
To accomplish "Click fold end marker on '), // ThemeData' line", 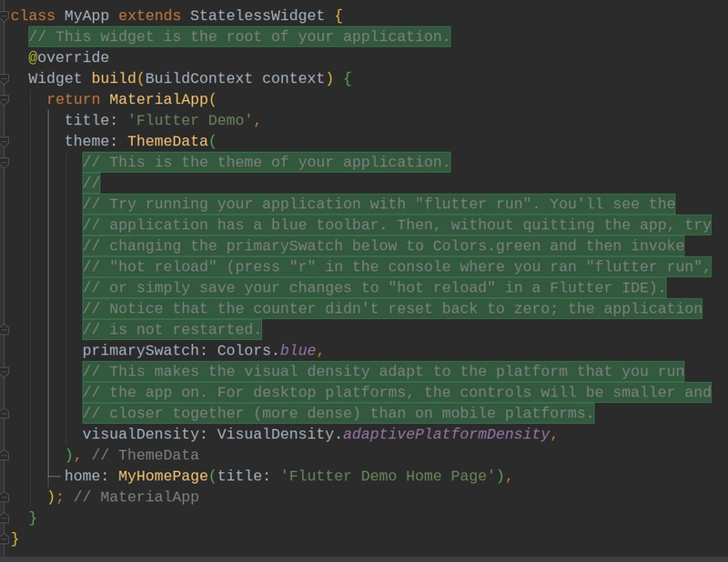I will click(x=4, y=455).
